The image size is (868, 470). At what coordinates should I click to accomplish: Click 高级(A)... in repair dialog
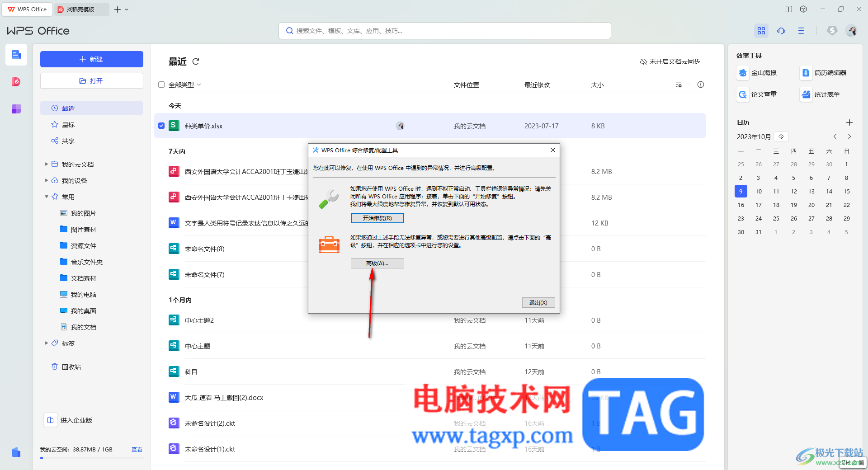pos(377,263)
